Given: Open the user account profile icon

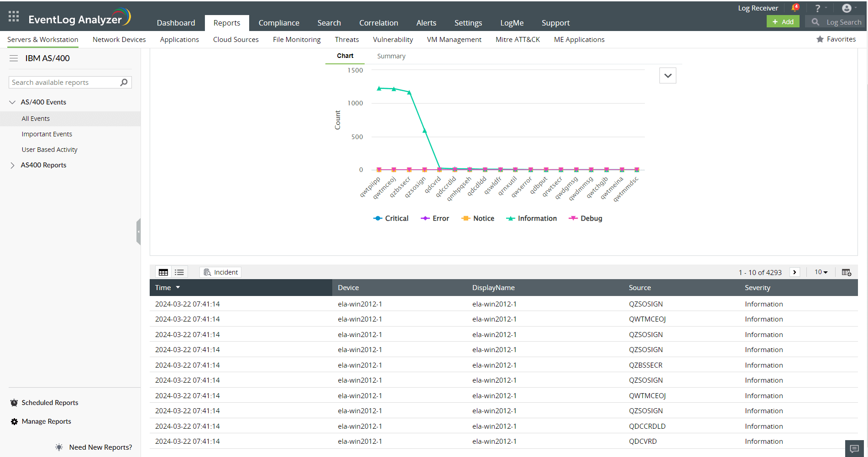Looking at the screenshot, I should coord(847,8).
